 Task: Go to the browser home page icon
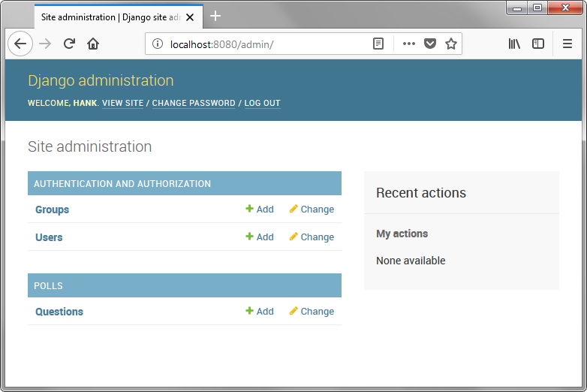click(x=93, y=44)
